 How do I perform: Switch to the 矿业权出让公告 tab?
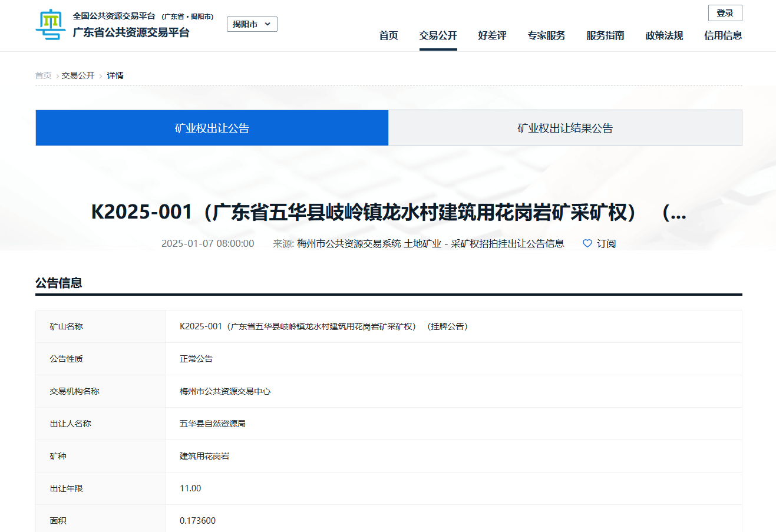(x=212, y=128)
